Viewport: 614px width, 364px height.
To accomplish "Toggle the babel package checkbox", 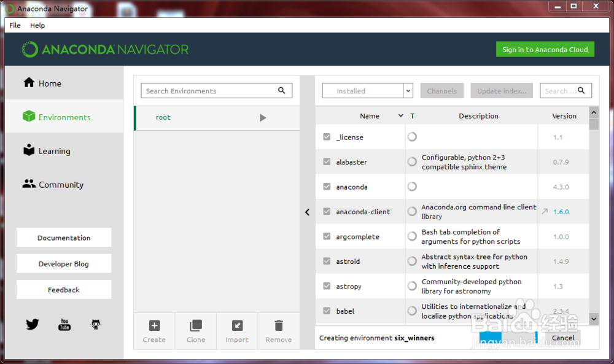I will 327,311.
